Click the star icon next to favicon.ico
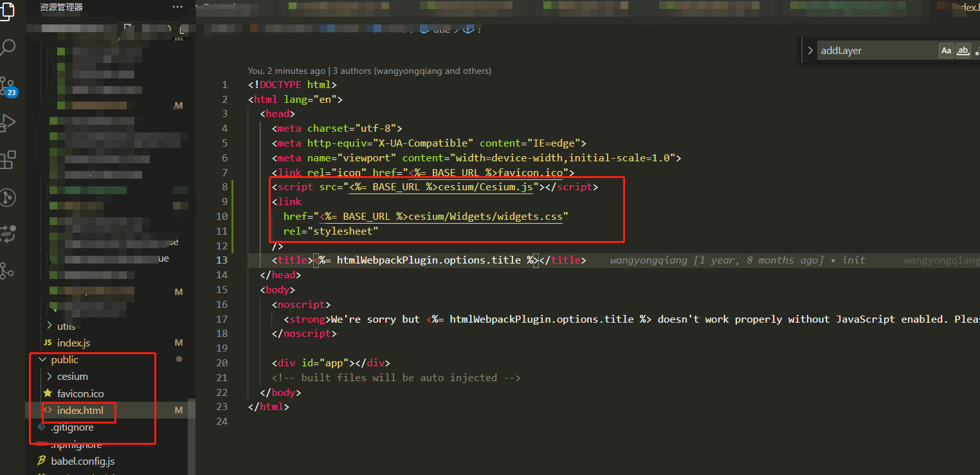This screenshot has width=980, height=475. coord(48,393)
